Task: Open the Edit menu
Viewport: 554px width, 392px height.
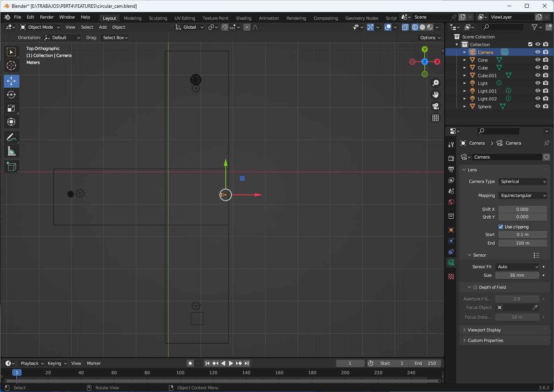Action: [30, 17]
